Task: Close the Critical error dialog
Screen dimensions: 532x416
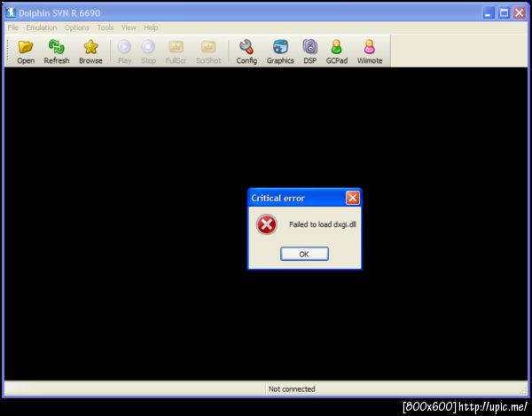Action: 353,198
